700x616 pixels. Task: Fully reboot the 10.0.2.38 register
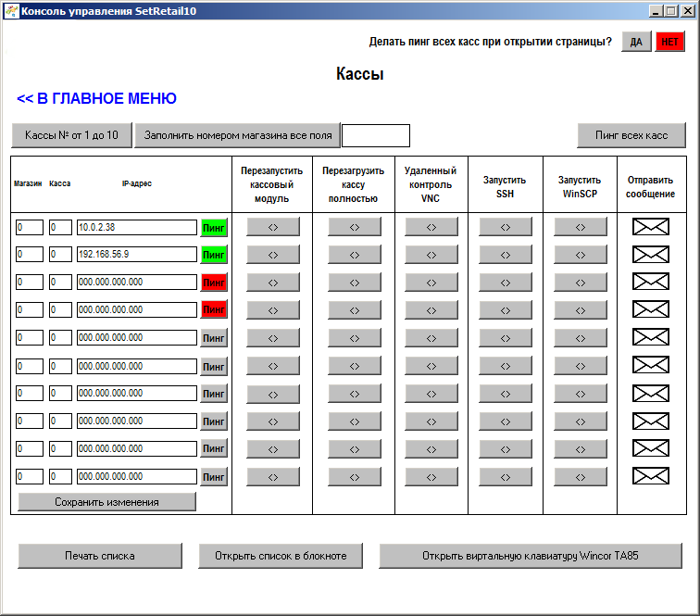pos(355,227)
